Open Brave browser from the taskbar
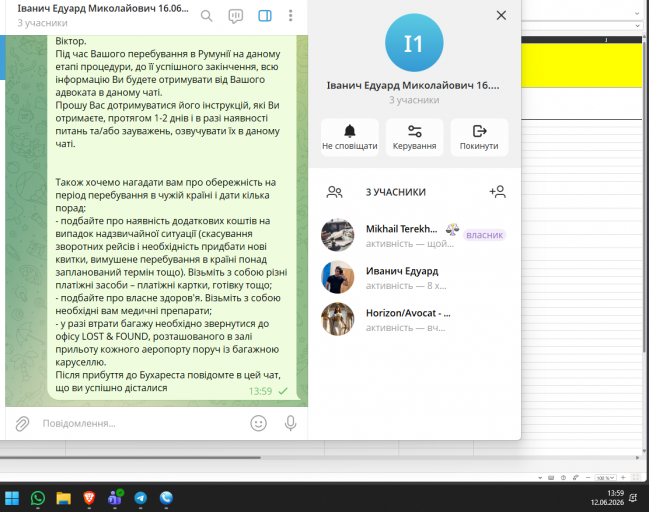This screenshot has height=512, width=649. point(89,498)
